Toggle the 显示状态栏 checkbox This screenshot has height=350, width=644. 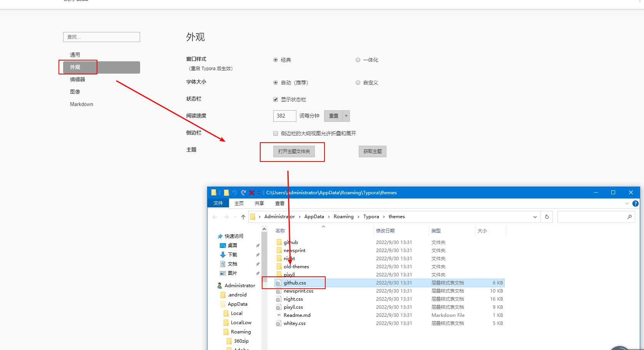point(276,99)
